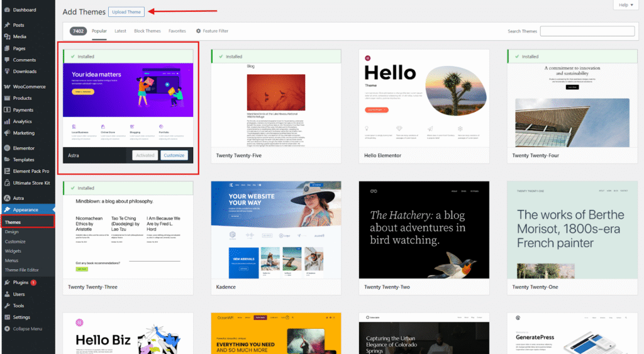The height and width of the screenshot is (354, 644).
Task: Open the Astra theme screenshot
Action: tap(128, 105)
